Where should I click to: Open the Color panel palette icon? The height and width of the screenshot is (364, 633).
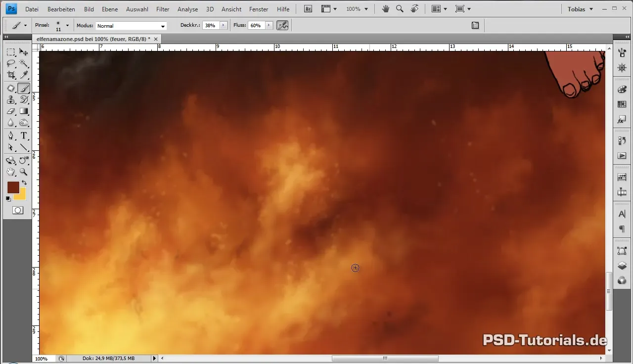[622, 90]
